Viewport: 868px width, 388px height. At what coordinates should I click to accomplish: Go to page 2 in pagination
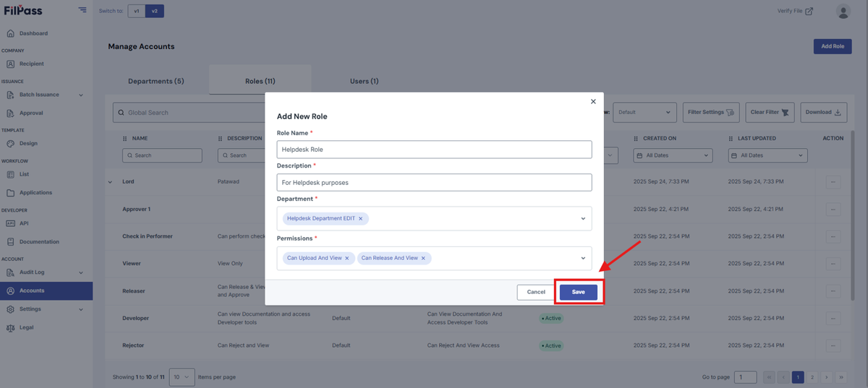[812, 377]
